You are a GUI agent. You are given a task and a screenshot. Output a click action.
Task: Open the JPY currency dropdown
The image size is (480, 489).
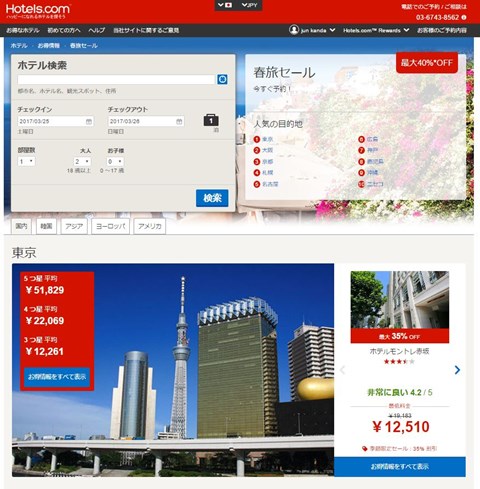point(250,5)
